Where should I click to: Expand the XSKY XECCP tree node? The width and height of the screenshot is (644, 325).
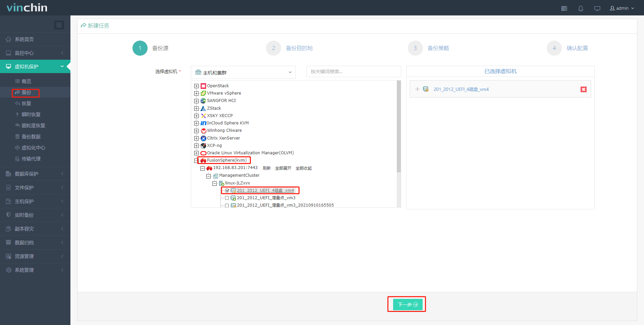pos(196,116)
